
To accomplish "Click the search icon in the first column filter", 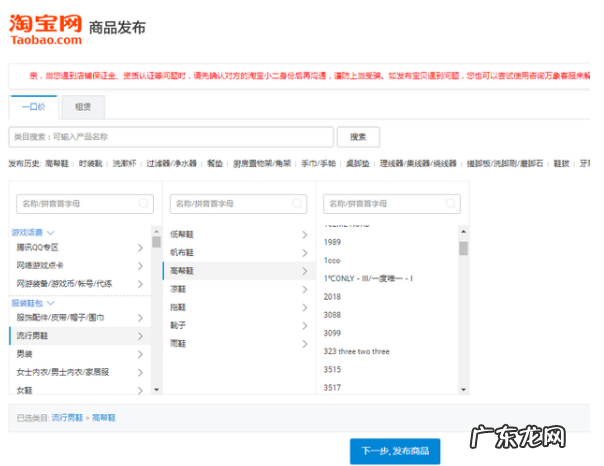I will 144,203.
